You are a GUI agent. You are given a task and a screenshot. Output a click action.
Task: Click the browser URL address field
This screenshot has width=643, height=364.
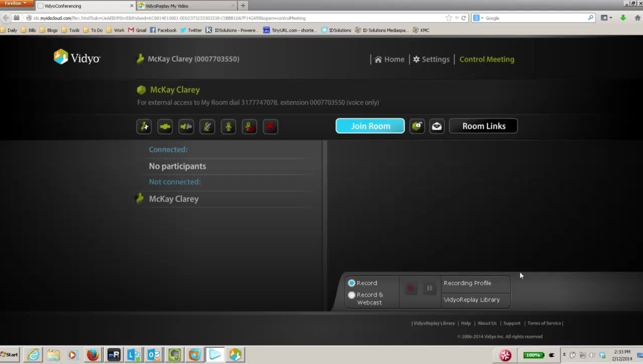click(236, 18)
